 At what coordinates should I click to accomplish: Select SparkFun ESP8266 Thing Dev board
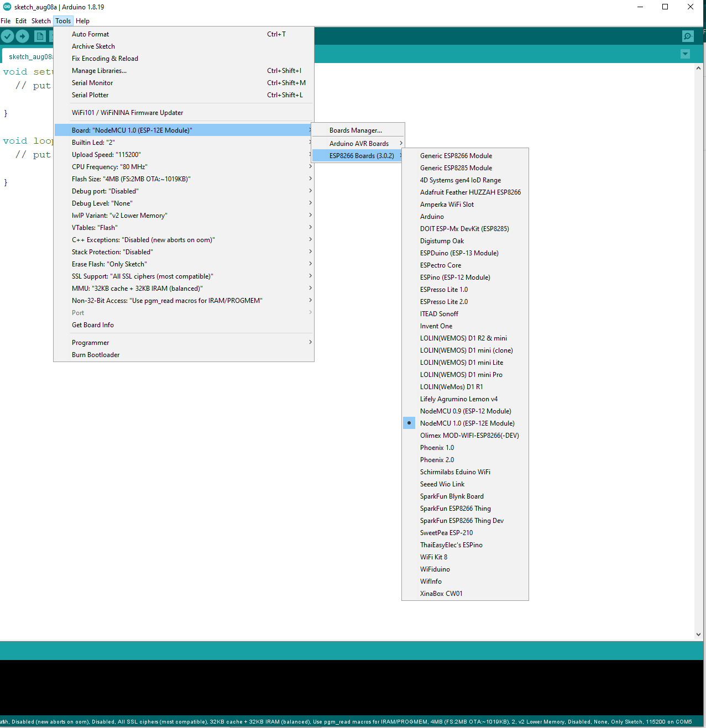point(465,521)
